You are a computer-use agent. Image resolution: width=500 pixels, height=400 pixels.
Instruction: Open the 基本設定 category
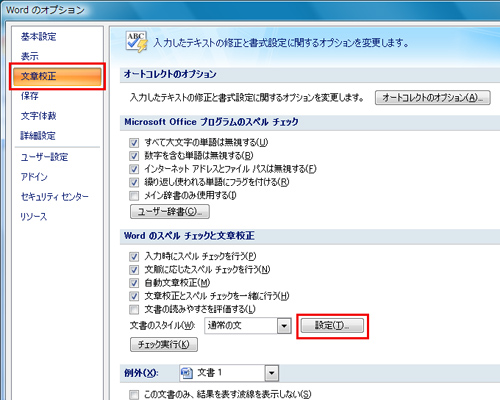[x=39, y=36]
